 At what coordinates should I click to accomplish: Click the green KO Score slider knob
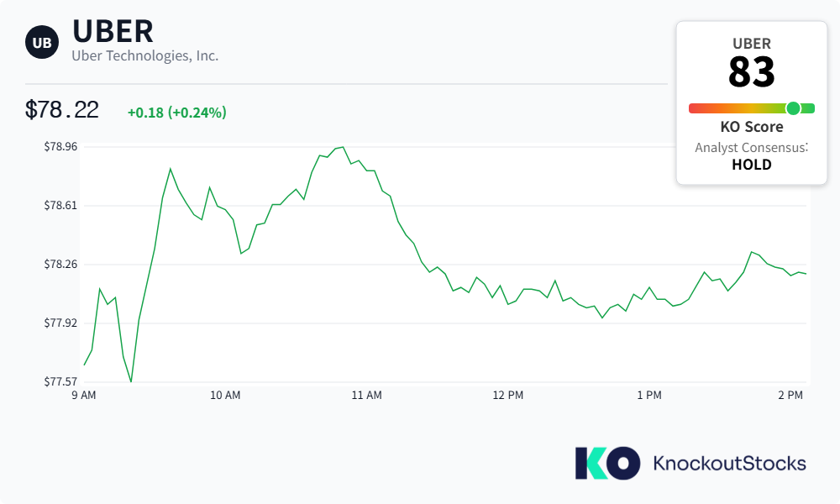pos(794,108)
